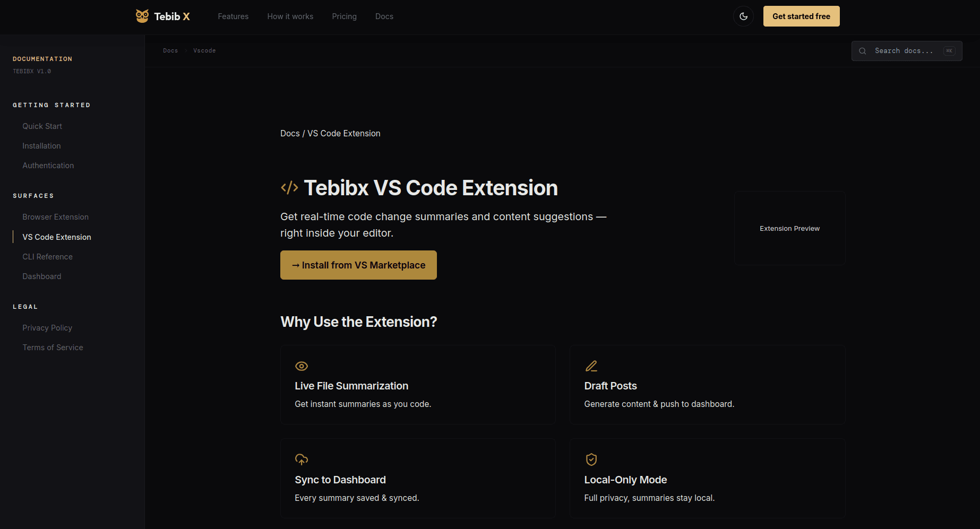This screenshot has height=529, width=980.
Task: Click Get started free button
Action: pos(802,16)
